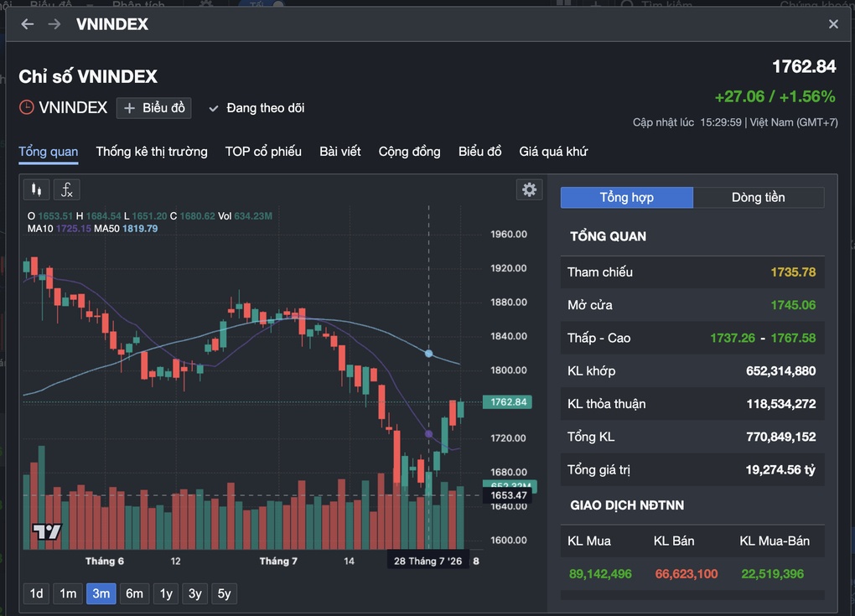Click the MA50 marker dot on crosshair
The image size is (855, 616).
[x=428, y=354]
